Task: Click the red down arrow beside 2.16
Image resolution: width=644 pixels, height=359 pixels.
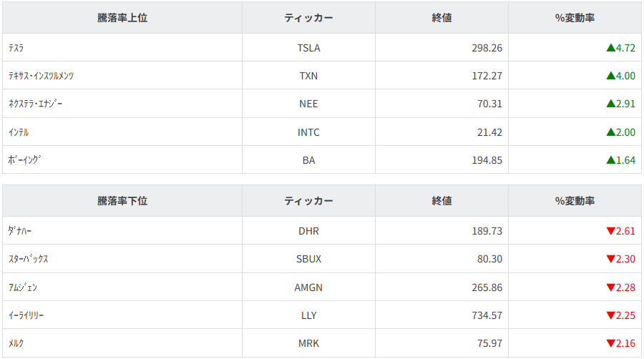Action: click(610, 343)
